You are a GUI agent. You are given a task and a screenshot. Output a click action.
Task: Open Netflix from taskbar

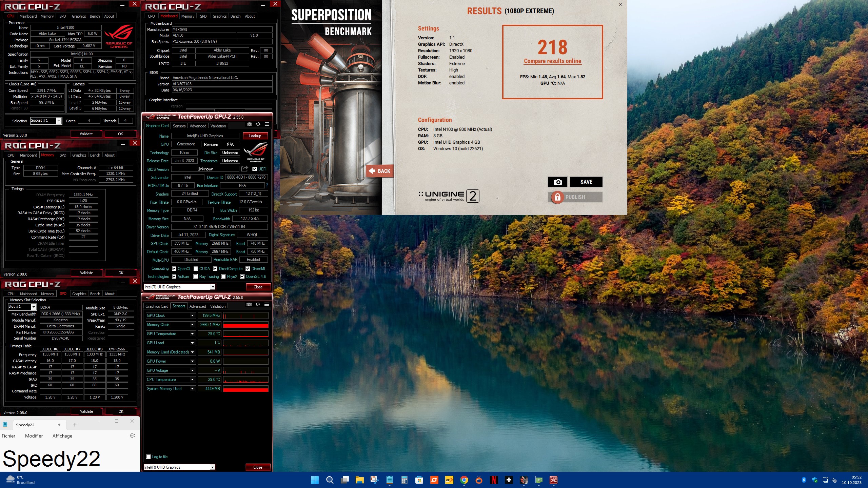(x=494, y=480)
